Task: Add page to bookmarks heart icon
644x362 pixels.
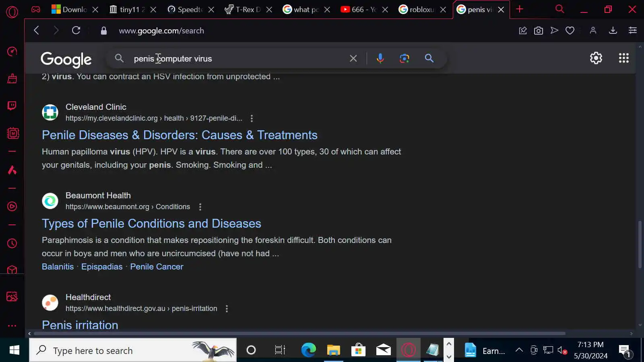Action: 570,31
